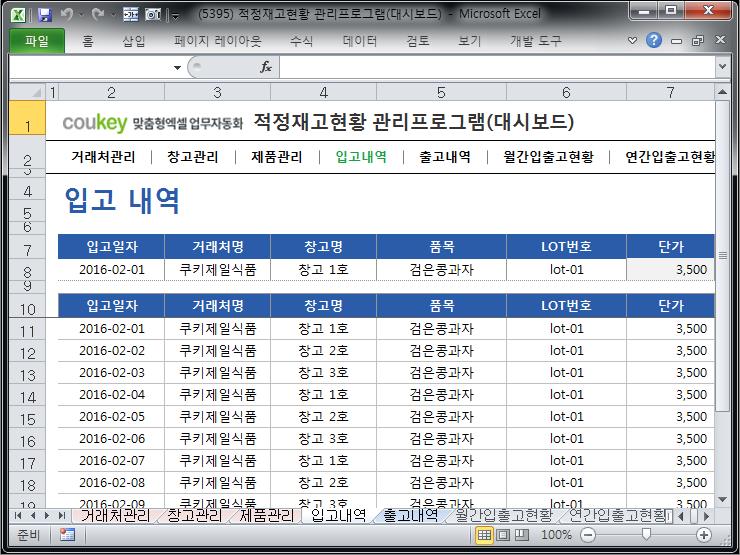
Task: Click the zoom slider handle
Action: tap(646, 534)
